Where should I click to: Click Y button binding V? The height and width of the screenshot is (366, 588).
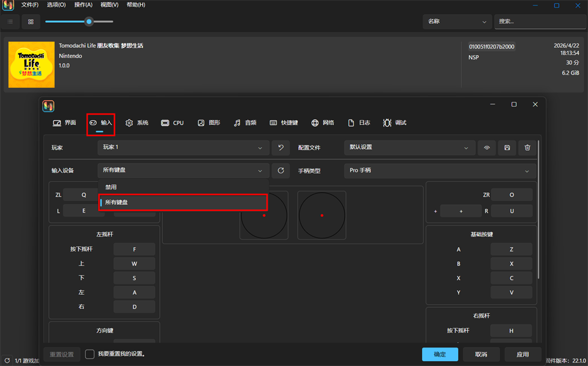click(x=511, y=292)
